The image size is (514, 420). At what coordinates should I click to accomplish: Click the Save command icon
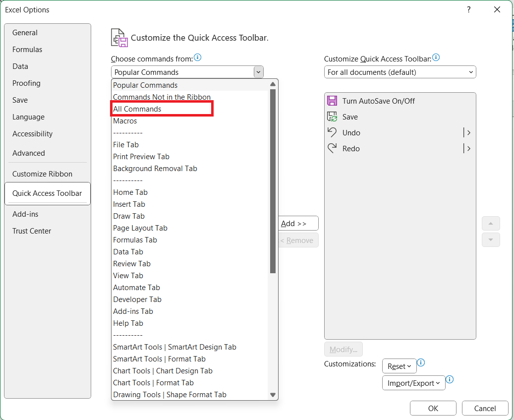point(332,117)
